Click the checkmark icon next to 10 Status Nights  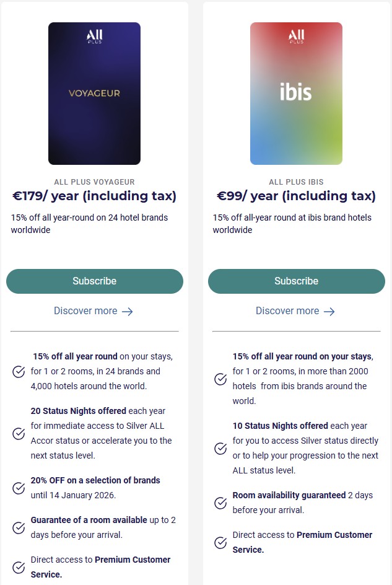pos(220,447)
